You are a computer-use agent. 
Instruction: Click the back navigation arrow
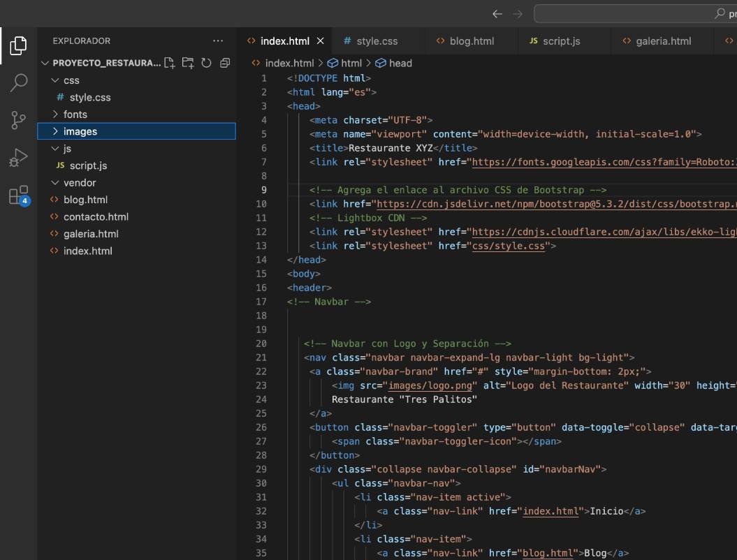click(497, 13)
